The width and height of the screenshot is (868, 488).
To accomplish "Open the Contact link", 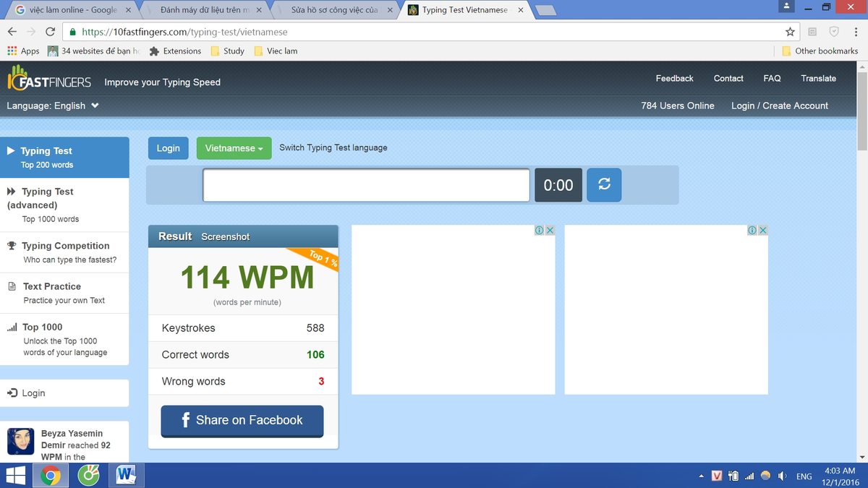I will pyautogui.click(x=728, y=78).
